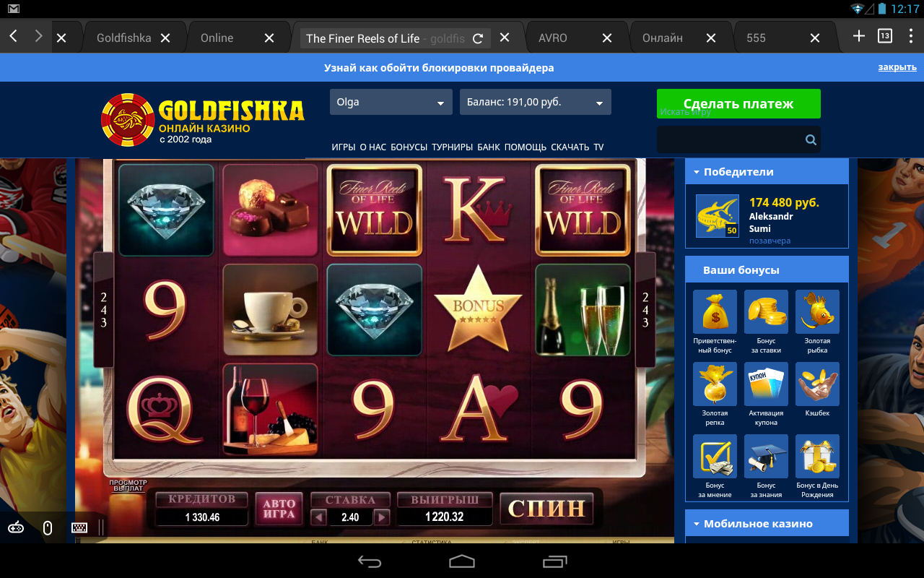Open the Золотая репка bonus icon
Viewport: 924px width, 578px height.
pos(715,384)
